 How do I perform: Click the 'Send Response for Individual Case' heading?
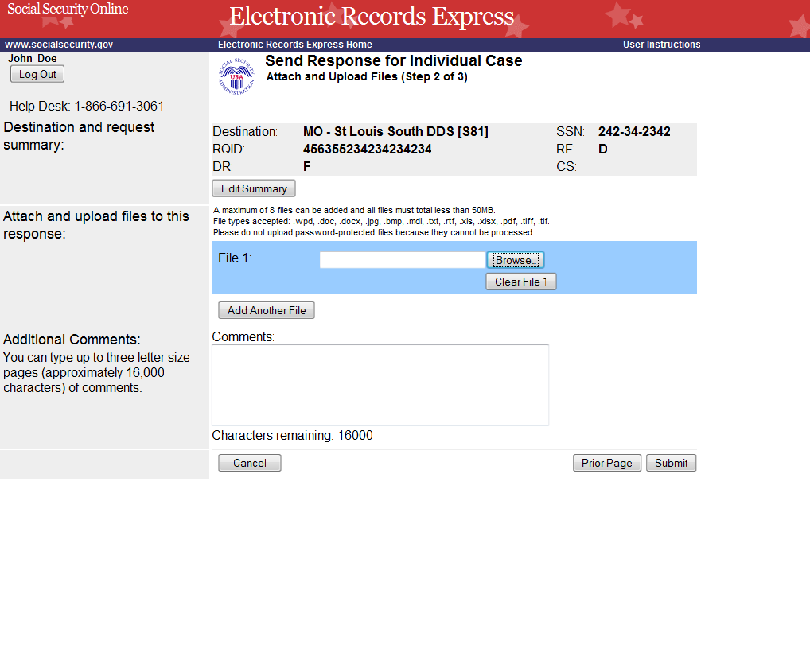[x=394, y=61]
